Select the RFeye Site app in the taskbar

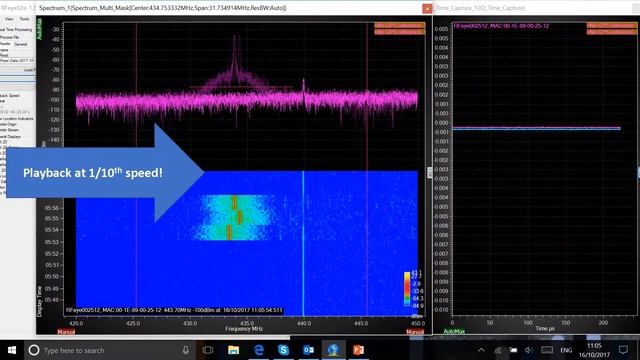click(333, 350)
